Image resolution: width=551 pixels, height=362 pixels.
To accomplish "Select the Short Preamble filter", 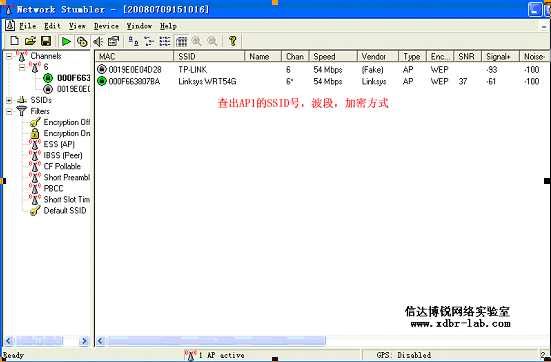I will (x=67, y=177).
